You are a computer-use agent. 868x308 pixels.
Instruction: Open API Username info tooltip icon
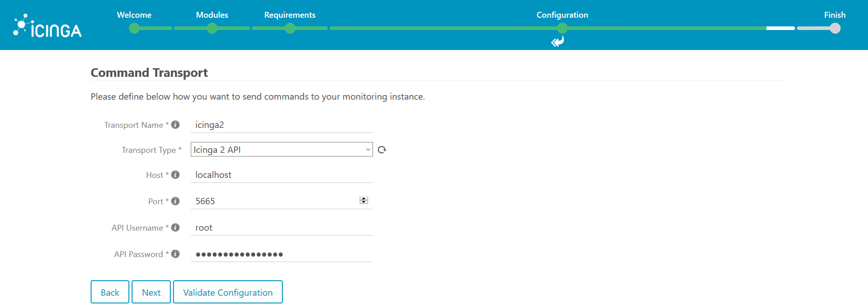(175, 227)
